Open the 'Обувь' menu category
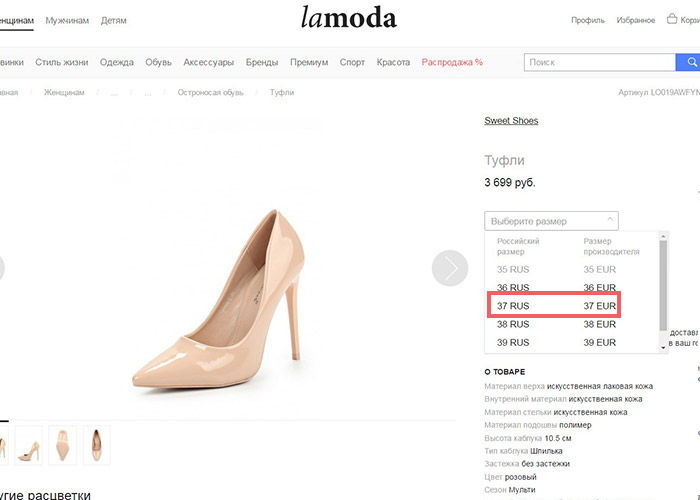The width and height of the screenshot is (700, 500). [x=158, y=62]
